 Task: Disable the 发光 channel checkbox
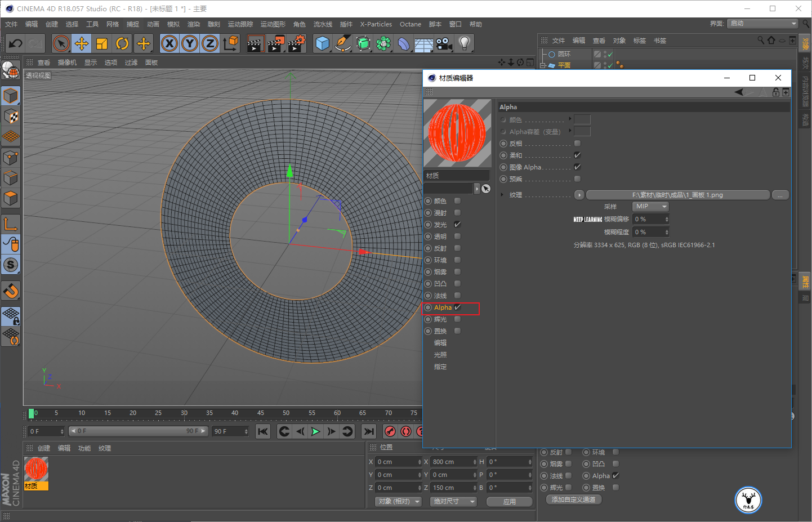[x=457, y=225]
